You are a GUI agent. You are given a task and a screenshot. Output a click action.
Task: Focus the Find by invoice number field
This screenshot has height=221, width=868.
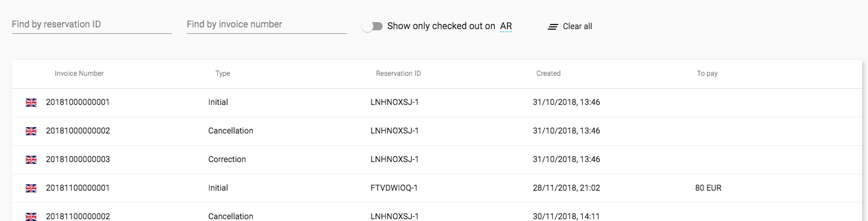(267, 24)
